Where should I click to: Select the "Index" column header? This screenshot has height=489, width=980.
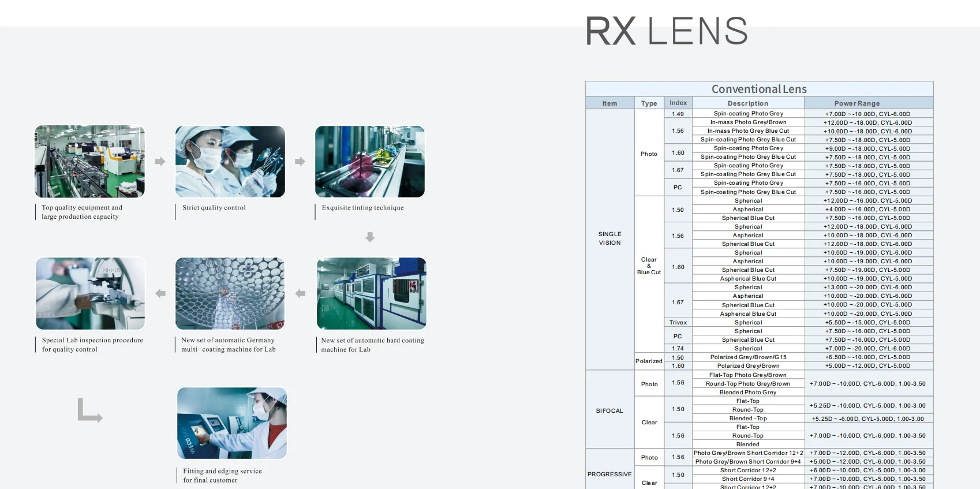point(678,103)
